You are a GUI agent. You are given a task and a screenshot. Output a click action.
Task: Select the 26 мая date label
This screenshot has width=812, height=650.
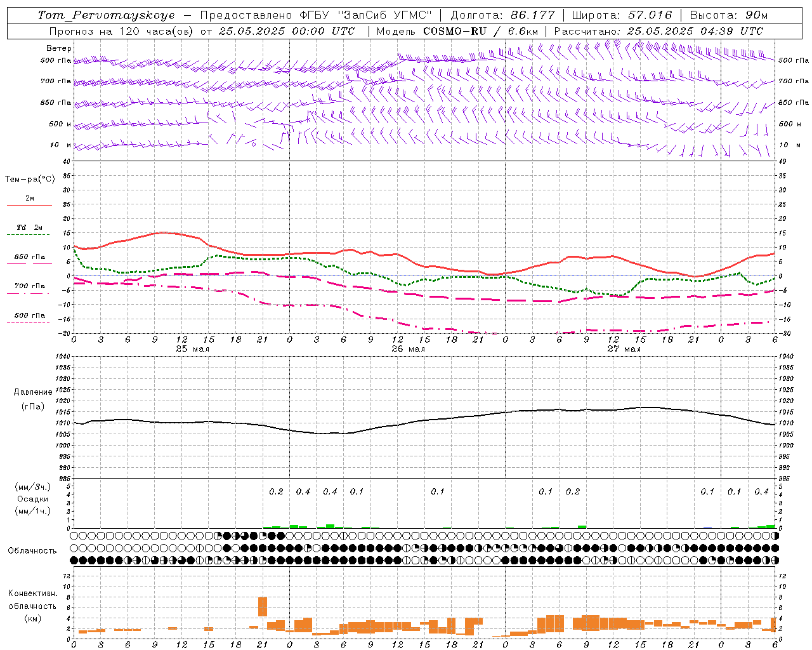click(x=409, y=349)
